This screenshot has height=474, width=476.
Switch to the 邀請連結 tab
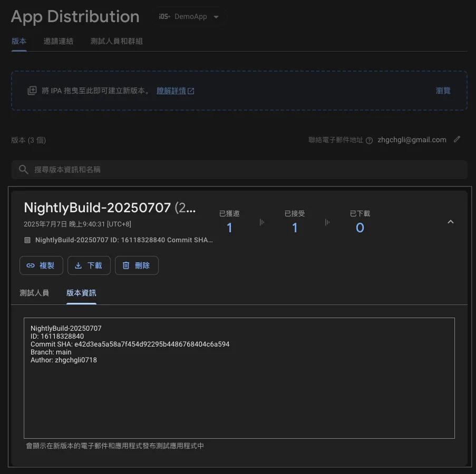tap(59, 41)
